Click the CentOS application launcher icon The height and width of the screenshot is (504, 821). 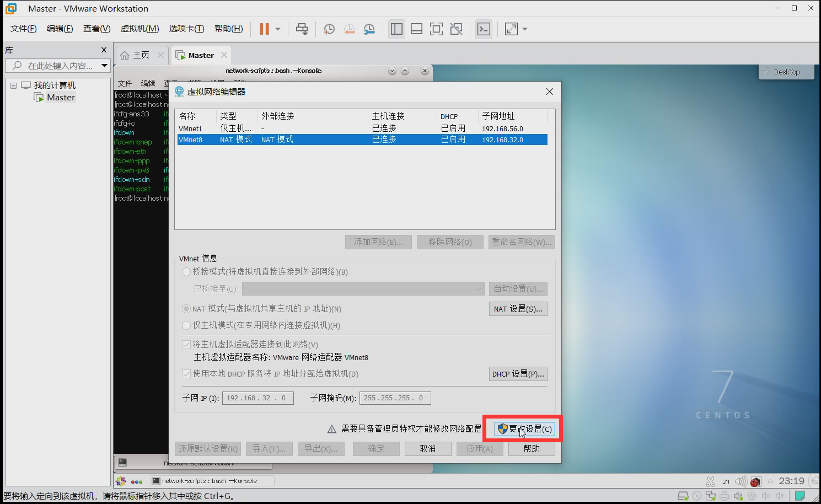(121, 481)
